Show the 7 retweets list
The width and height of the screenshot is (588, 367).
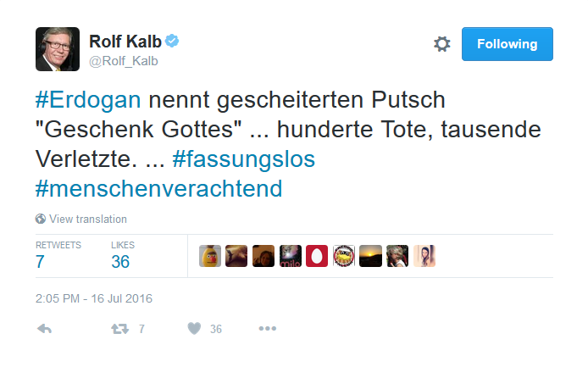coord(40,261)
